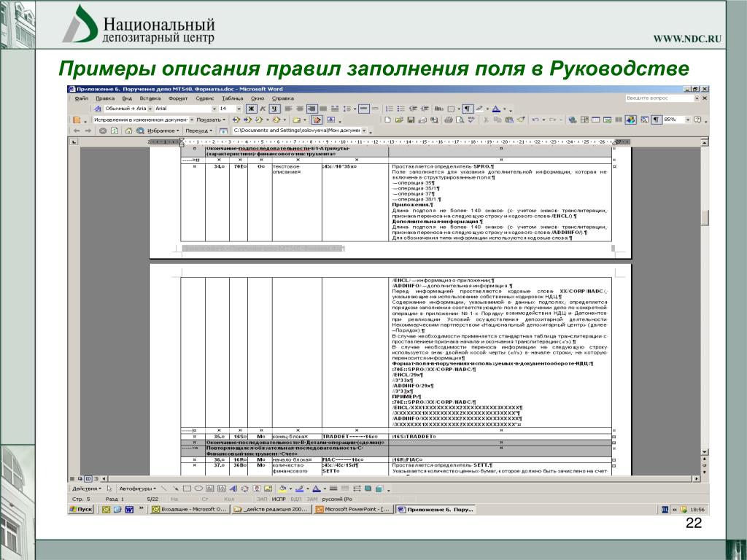Toggle bold formatting (Ж button)

250,109
